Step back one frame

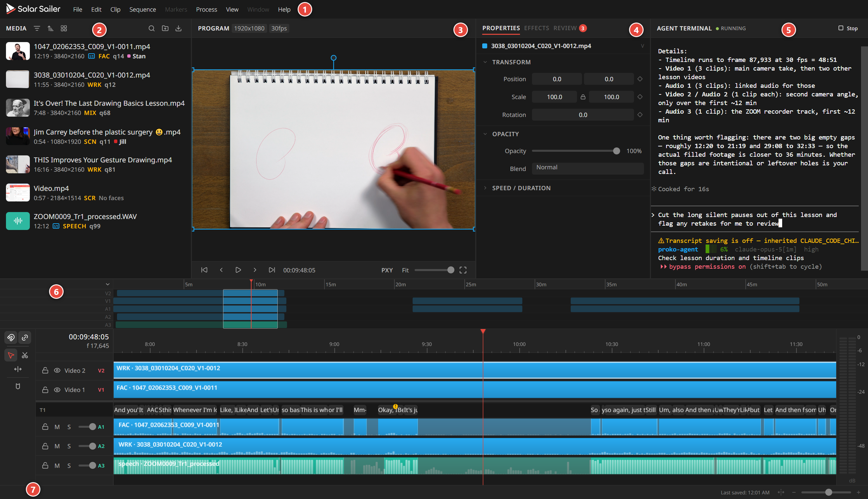click(221, 270)
